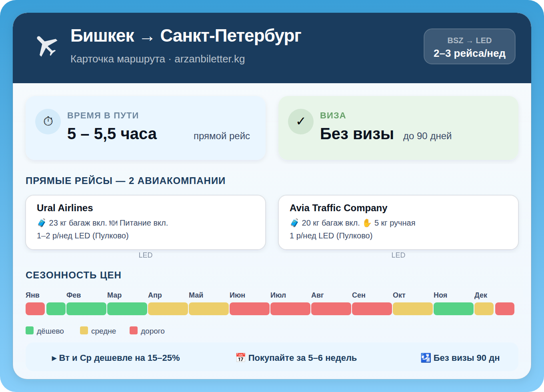
Task: Click the airplane icon in the header
Action: (x=47, y=45)
